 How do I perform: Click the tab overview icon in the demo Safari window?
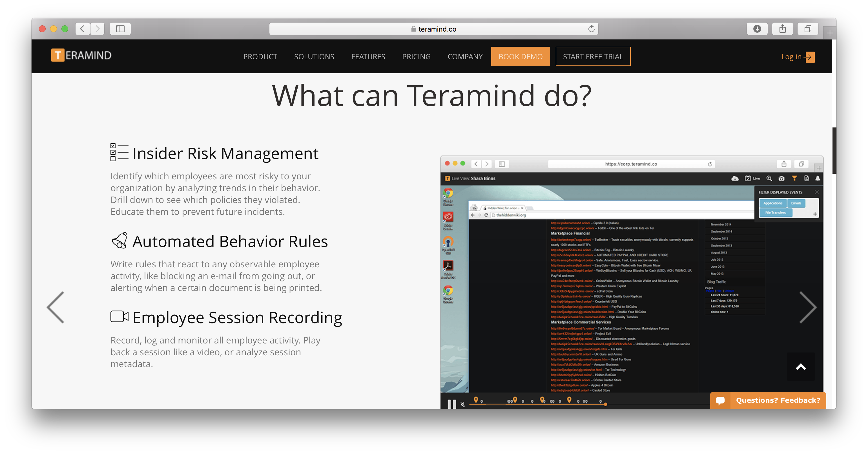click(801, 164)
